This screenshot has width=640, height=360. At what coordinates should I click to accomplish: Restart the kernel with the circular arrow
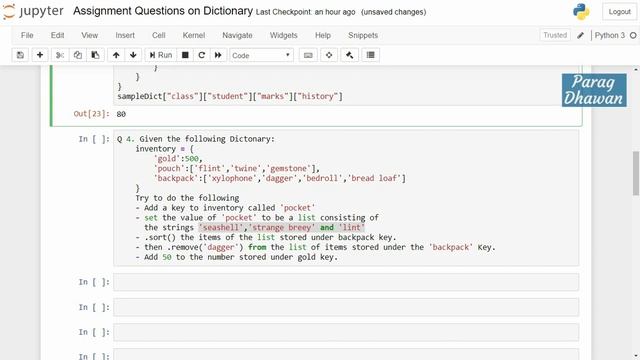[202, 55]
